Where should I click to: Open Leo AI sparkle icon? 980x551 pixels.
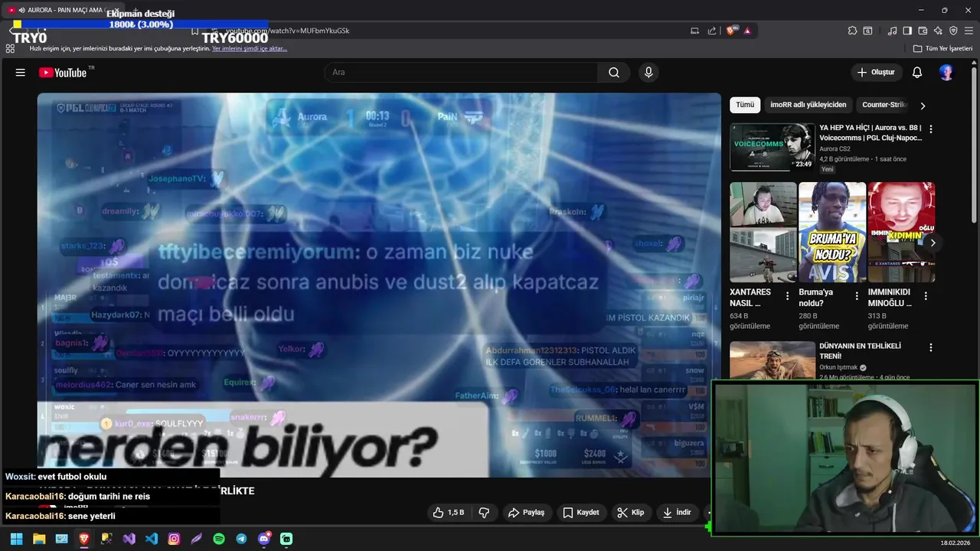[x=938, y=31]
